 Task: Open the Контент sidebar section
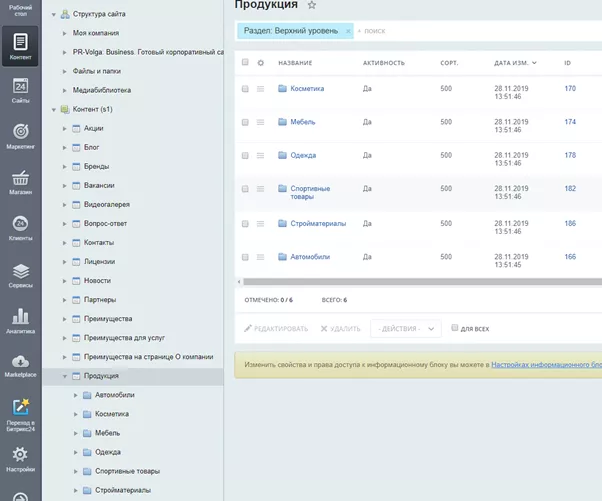tap(20, 46)
